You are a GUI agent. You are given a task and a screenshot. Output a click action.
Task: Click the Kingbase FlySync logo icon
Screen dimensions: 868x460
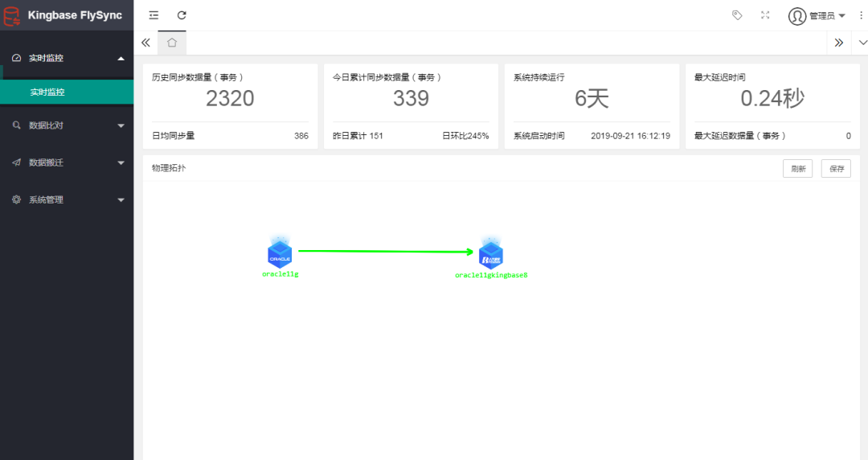11,16
